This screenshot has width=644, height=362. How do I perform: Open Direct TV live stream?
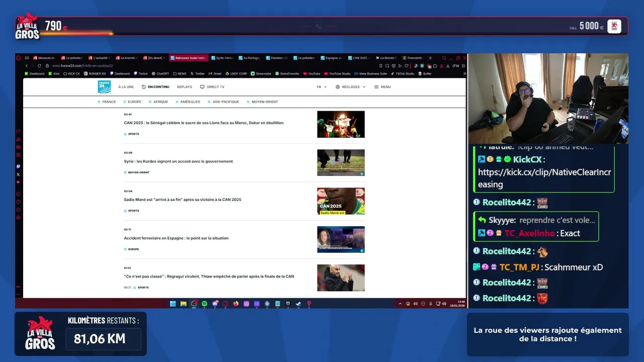[x=212, y=87]
